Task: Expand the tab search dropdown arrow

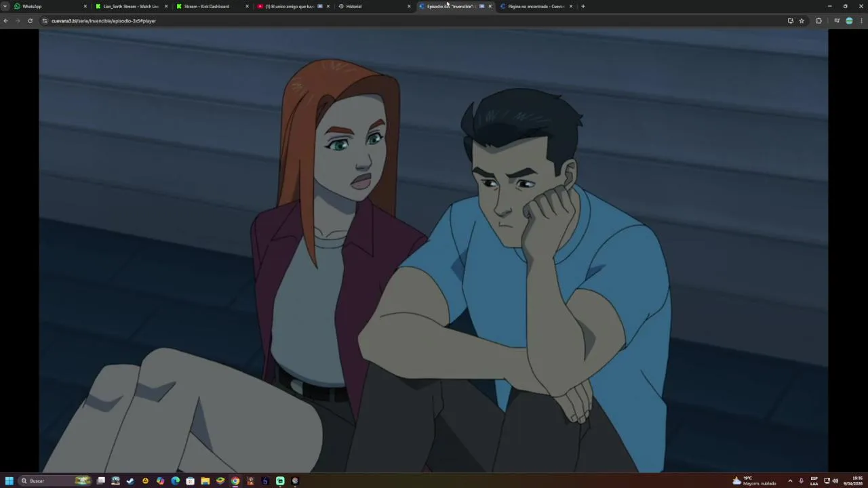Action: pyautogui.click(x=5, y=6)
